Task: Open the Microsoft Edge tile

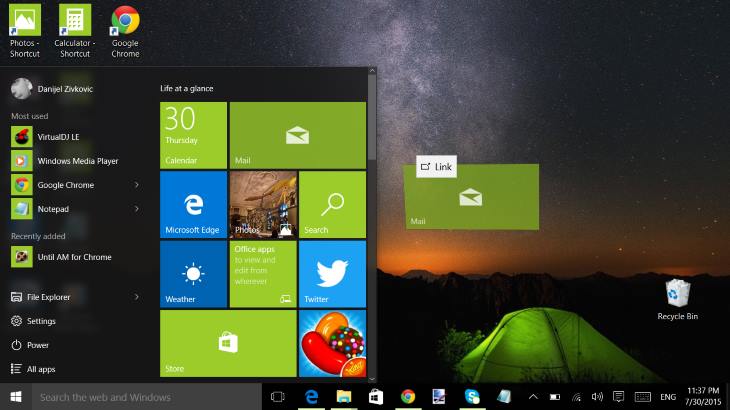Action: [193, 204]
